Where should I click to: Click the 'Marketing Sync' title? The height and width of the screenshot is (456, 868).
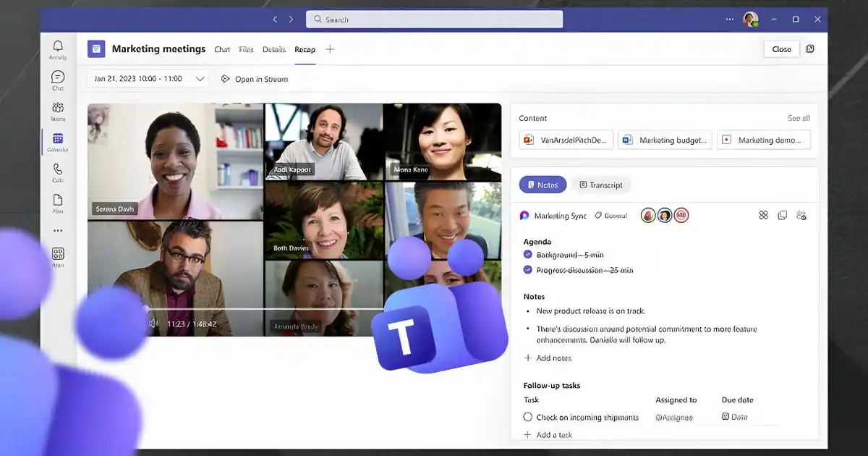coord(561,216)
